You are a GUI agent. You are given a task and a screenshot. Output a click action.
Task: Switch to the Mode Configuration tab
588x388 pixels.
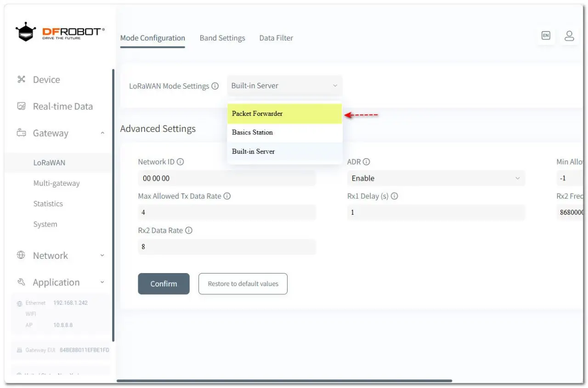153,38
